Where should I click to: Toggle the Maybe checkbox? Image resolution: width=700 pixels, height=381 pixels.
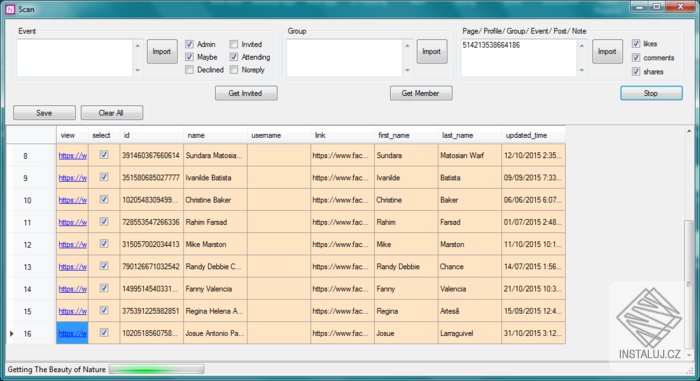pyautogui.click(x=189, y=57)
